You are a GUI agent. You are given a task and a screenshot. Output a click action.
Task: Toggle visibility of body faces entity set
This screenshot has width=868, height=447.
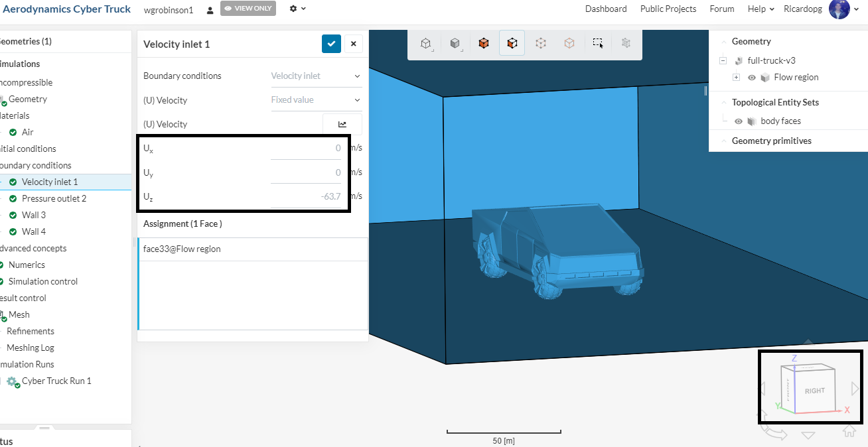(x=739, y=121)
